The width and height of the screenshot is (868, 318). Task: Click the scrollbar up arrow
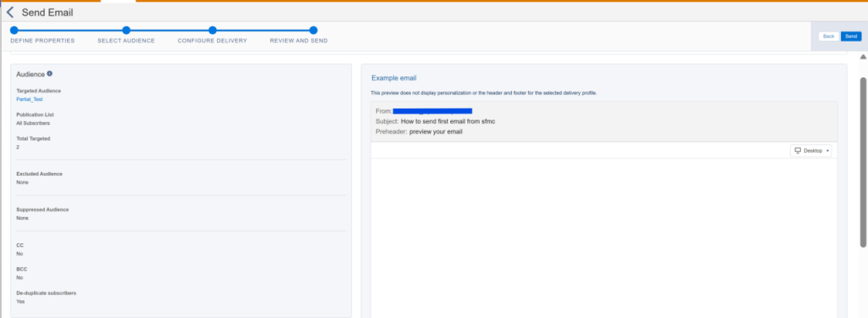862,57
